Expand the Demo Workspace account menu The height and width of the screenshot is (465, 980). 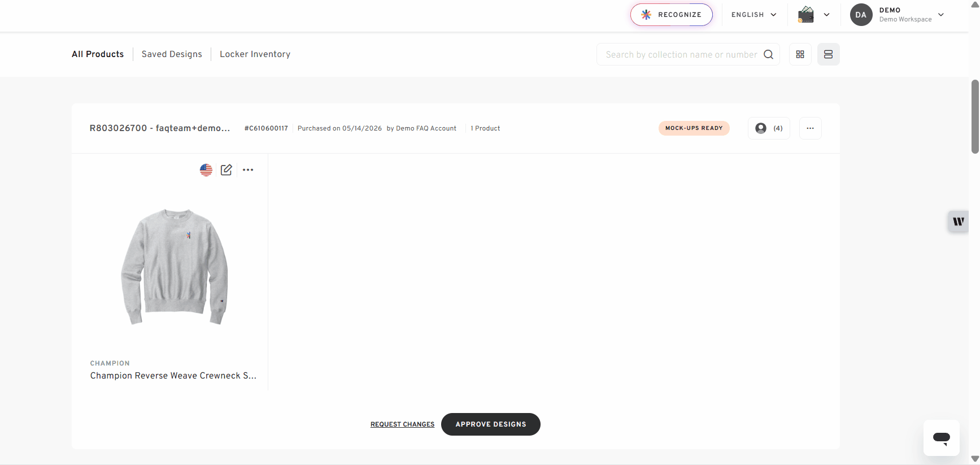click(940, 15)
